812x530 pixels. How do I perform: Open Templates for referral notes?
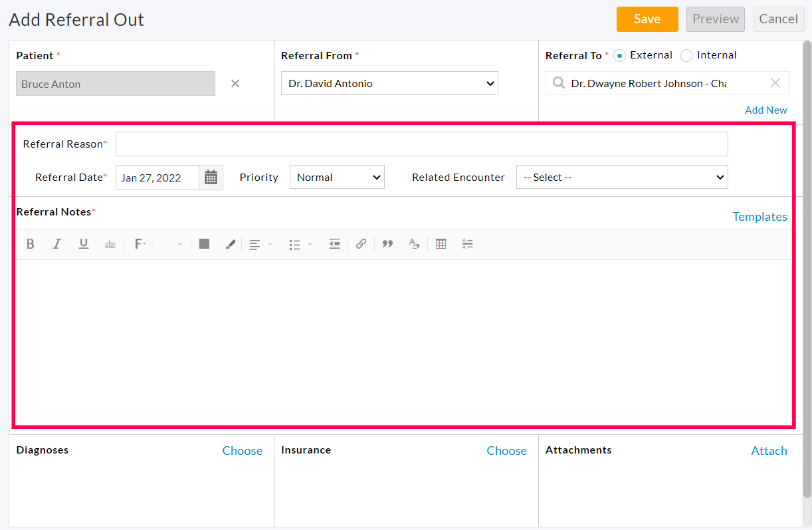(x=760, y=216)
